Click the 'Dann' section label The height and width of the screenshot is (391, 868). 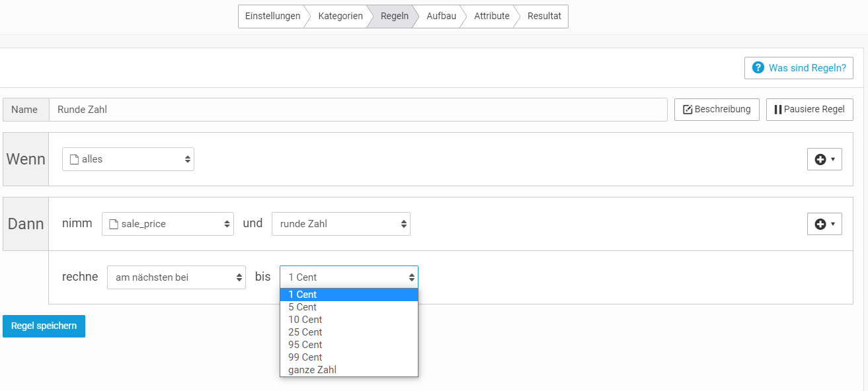point(26,224)
